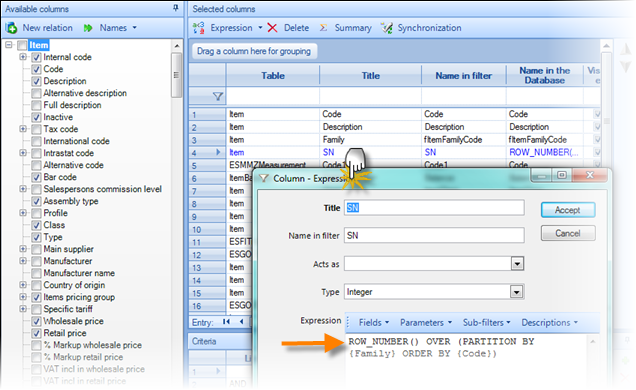Screen dimensions: 636x390
Task: Expand the Internal code node
Action: pyautogui.click(x=23, y=57)
